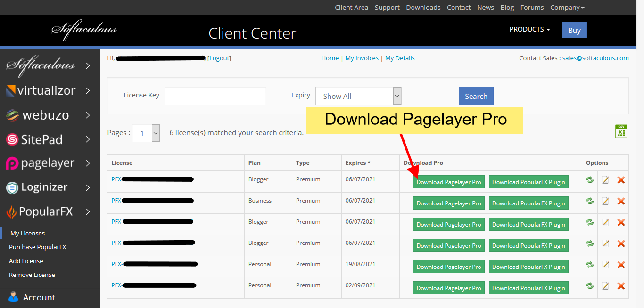Open the Account section user icon
Screen dimensions: 644x308
(x=14, y=296)
